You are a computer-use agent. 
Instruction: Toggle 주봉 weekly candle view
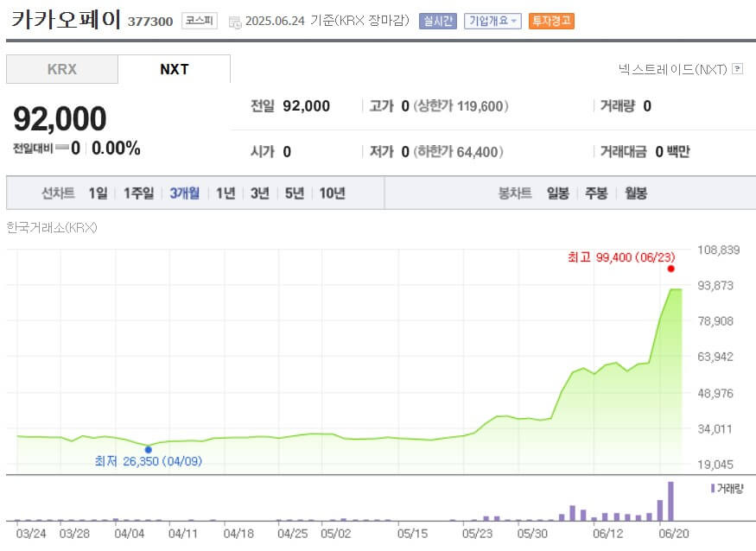pos(595,193)
